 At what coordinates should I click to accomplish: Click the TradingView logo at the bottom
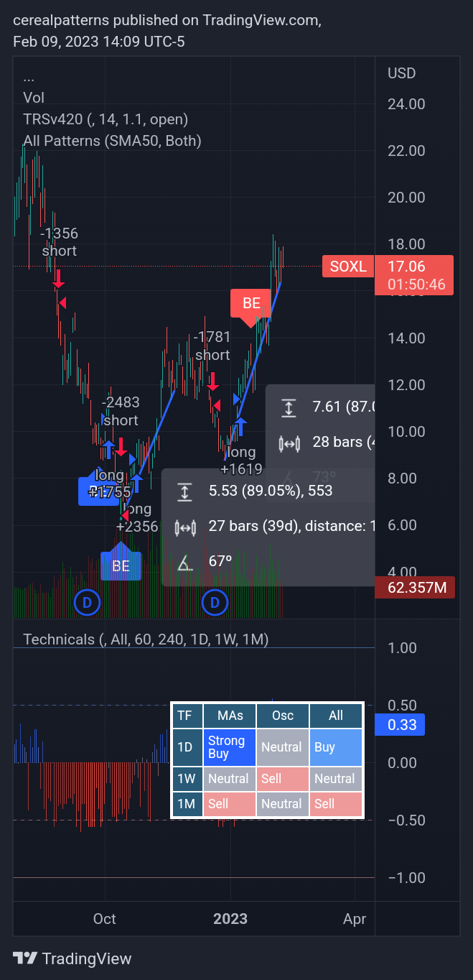72,958
